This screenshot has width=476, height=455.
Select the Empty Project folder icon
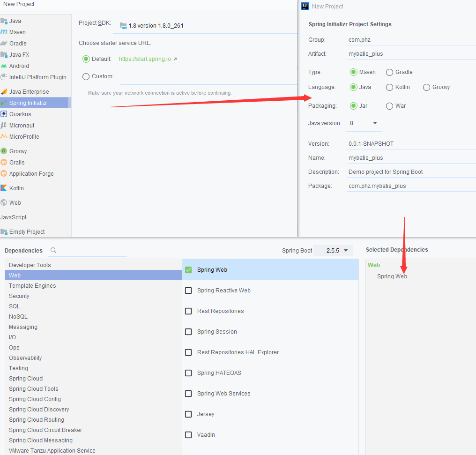[x=4, y=232]
